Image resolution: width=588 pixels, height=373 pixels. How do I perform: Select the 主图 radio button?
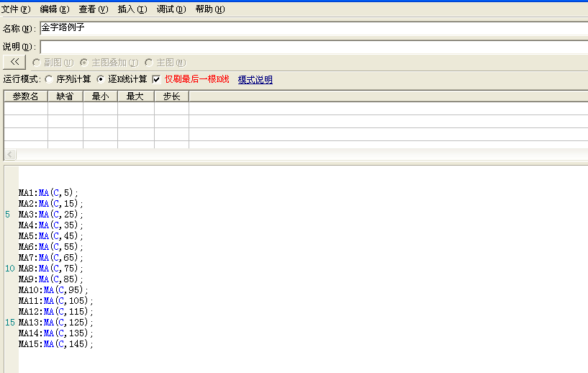(149, 63)
